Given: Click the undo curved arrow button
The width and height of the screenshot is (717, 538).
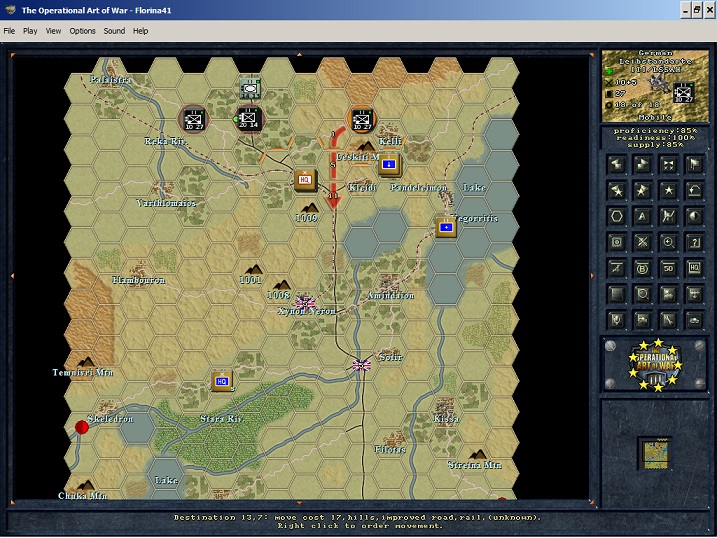Looking at the screenshot, I should [x=694, y=191].
